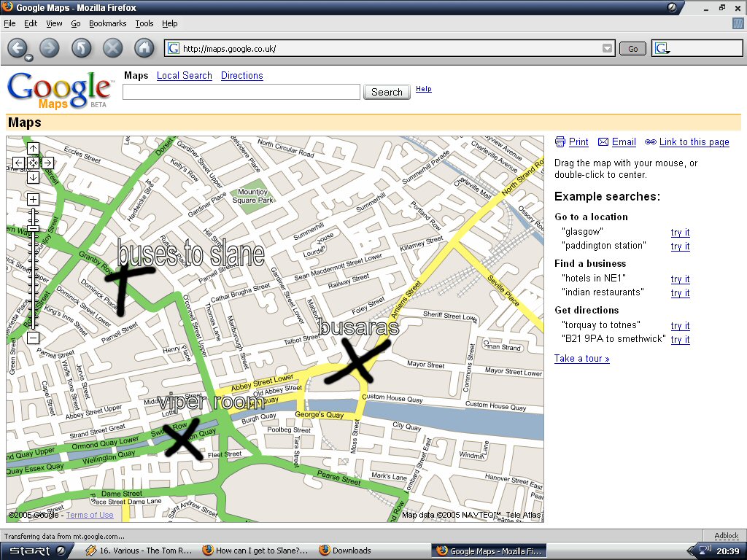Click the Link to this page link
This screenshot has height=560, width=747.
pyautogui.click(x=694, y=142)
